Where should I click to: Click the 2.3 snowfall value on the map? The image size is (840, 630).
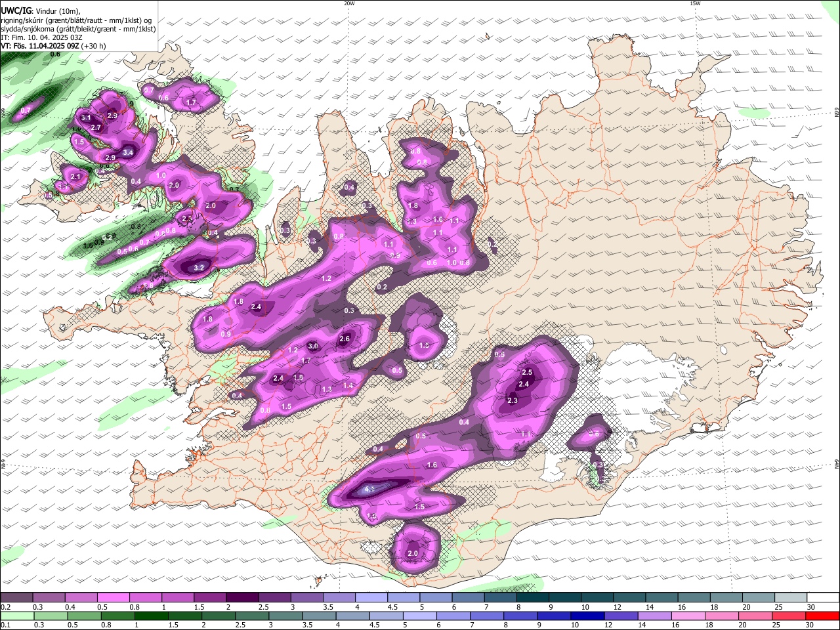coord(513,401)
